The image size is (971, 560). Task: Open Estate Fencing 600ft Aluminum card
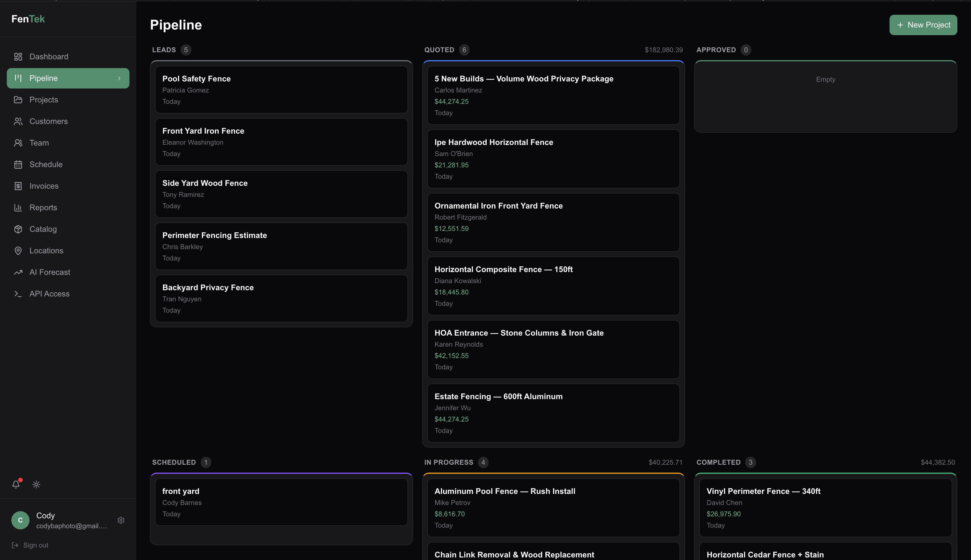point(553,413)
